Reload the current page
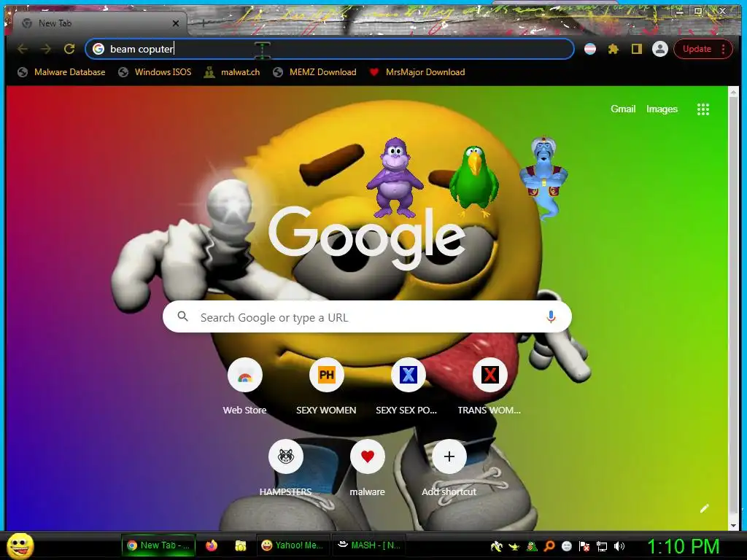The height and width of the screenshot is (560, 747). pos(69,49)
